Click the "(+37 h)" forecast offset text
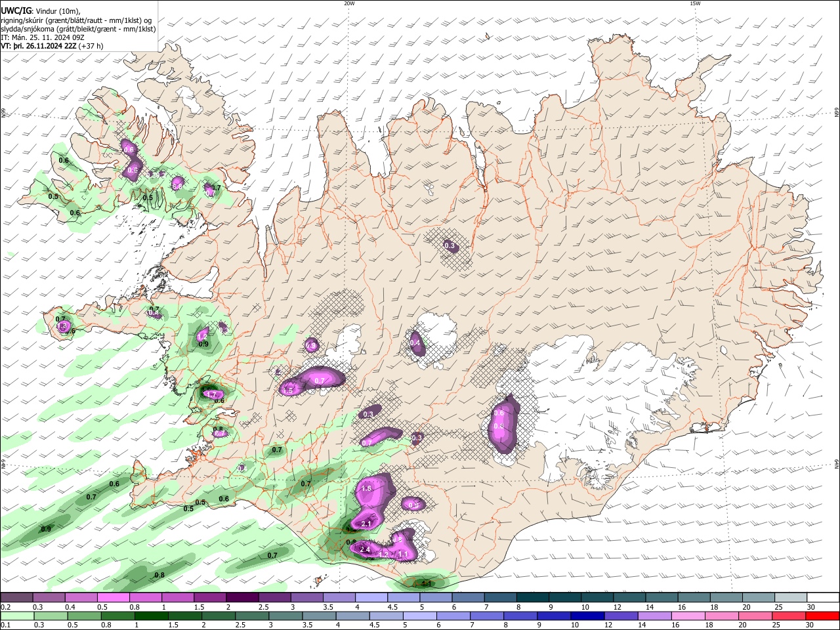The width and height of the screenshot is (840, 630). tap(91, 47)
